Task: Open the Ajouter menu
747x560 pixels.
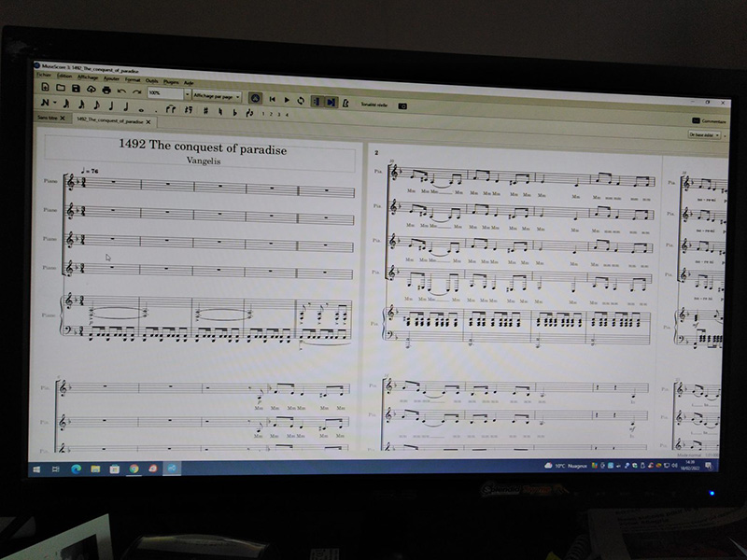Action: pos(111,78)
